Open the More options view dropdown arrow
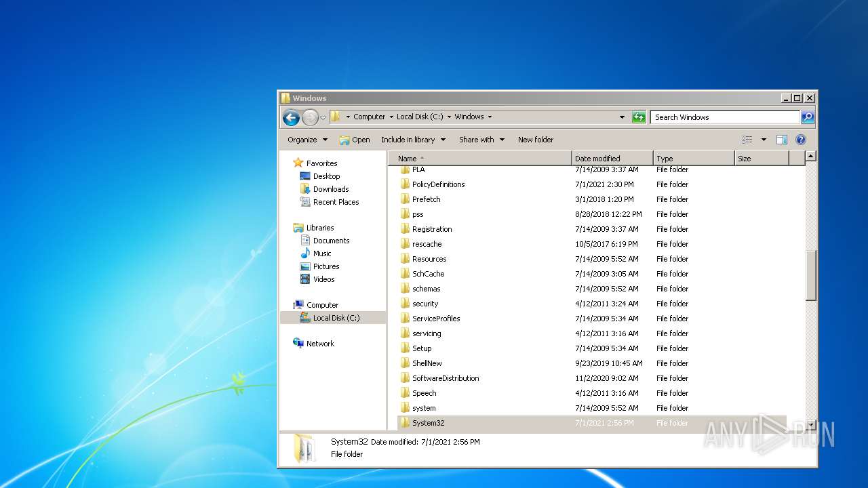The width and height of the screenshot is (868, 488). pyautogui.click(x=764, y=140)
